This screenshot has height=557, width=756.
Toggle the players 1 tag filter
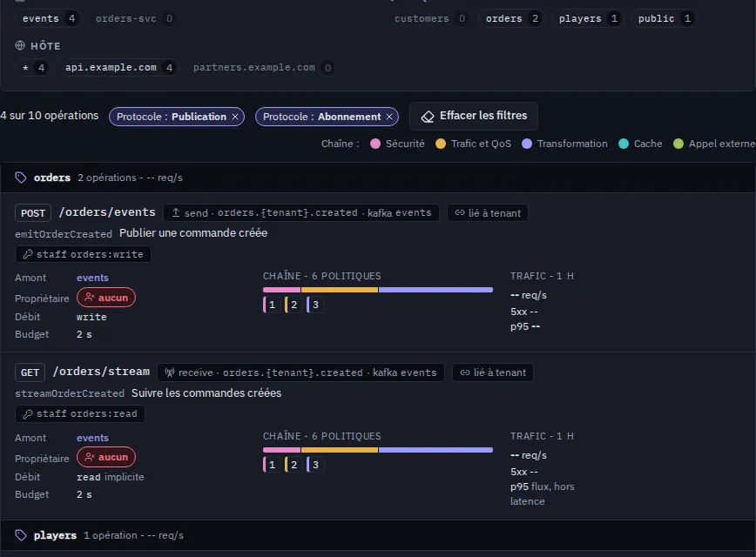pyautogui.click(x=588, y=18)
